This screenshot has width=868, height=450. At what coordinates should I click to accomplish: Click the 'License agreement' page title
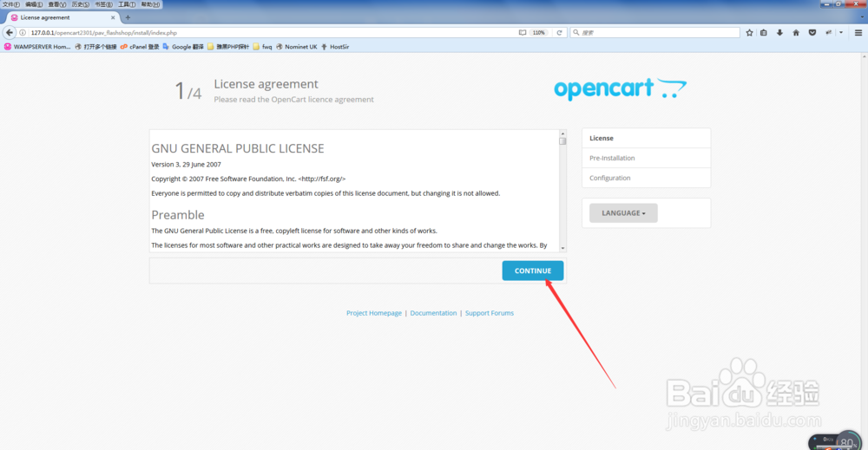pos(266,84)
